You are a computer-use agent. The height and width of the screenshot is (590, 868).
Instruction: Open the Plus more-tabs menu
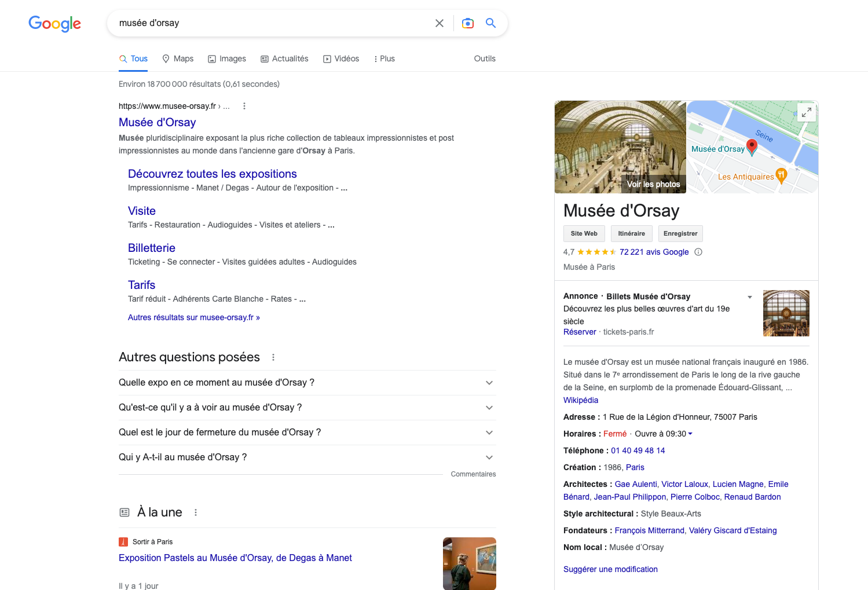[x=384, y=58]
